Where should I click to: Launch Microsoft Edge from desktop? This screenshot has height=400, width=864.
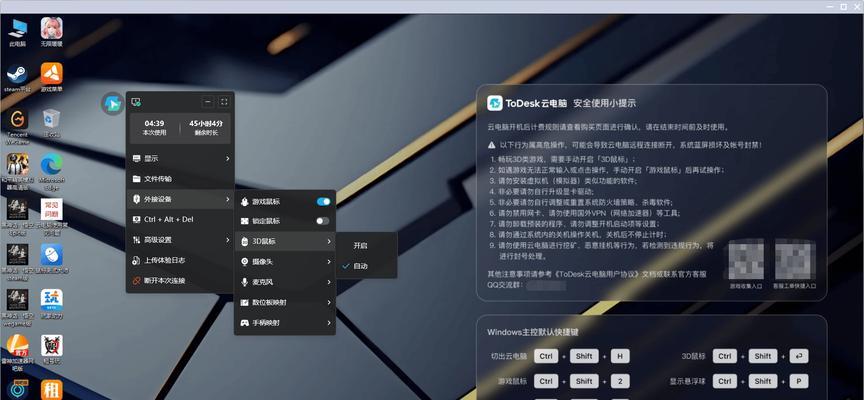coord(51,171)
